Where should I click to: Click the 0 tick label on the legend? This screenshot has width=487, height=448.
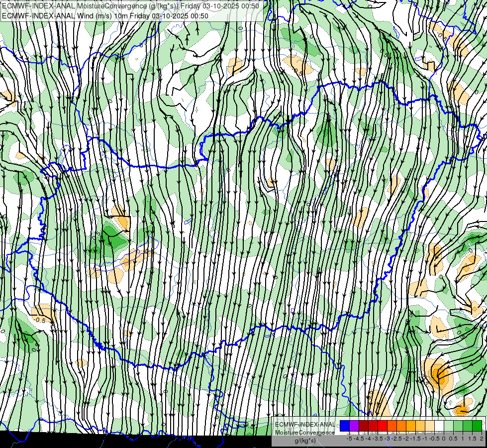tap(444, 439)
